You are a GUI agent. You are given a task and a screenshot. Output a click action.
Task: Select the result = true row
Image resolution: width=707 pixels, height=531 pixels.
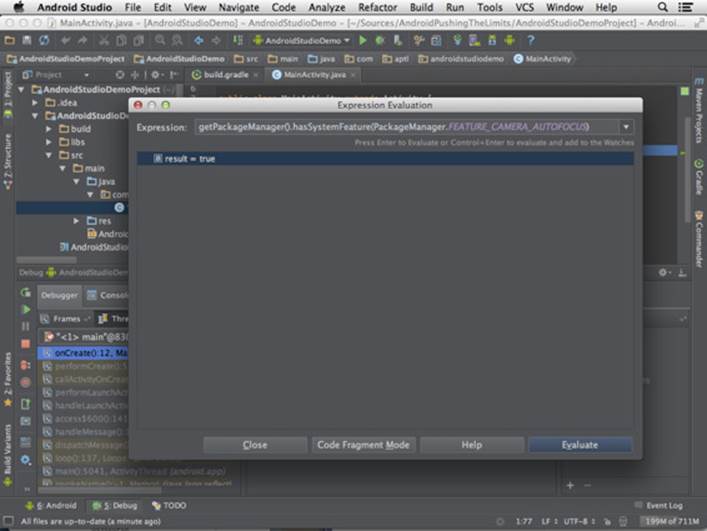386,159
